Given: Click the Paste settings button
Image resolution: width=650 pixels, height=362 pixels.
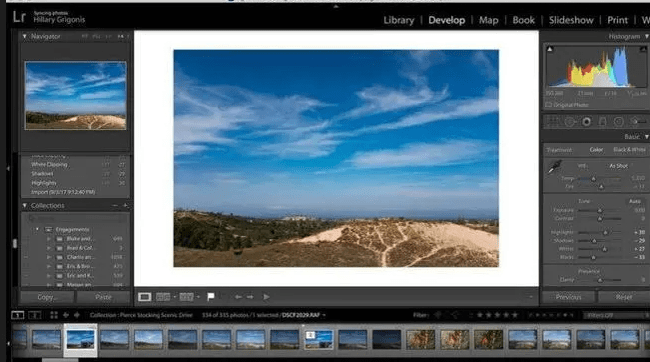Looking at the screenshot, I should [103, 297].
